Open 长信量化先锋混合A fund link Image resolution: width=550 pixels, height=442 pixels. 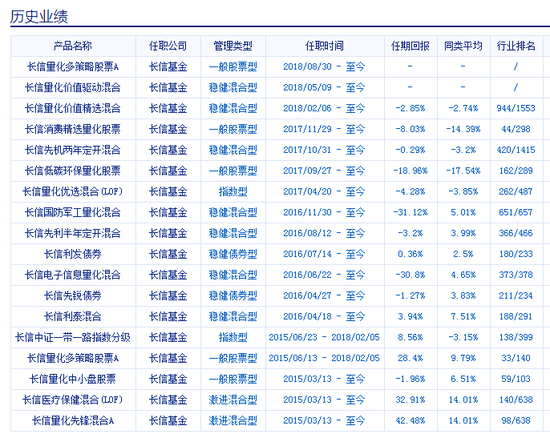(x=73, y=421)
